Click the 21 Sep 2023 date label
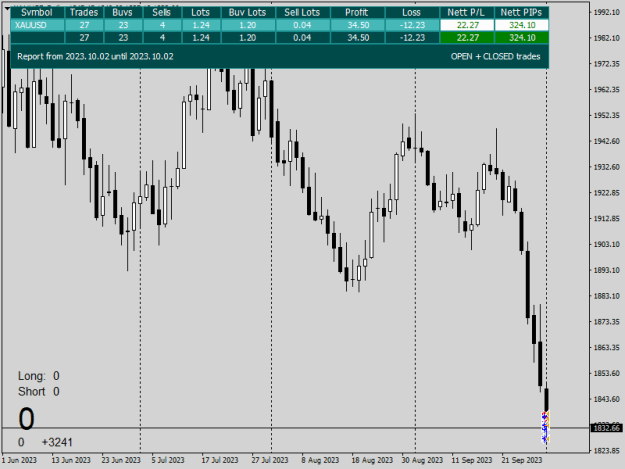The width and height of the screenshot is (625, 469). 522,460
